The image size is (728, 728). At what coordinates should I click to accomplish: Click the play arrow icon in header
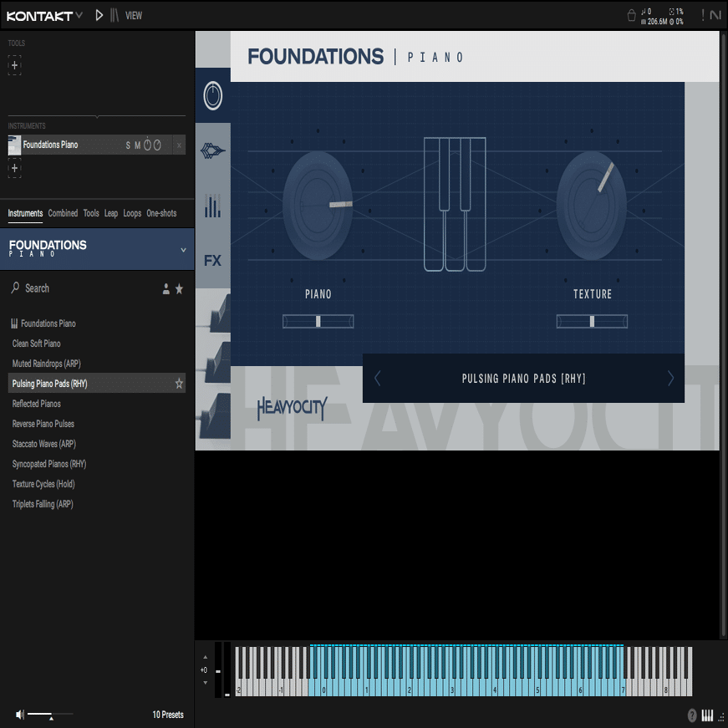(x=99, y=15)
